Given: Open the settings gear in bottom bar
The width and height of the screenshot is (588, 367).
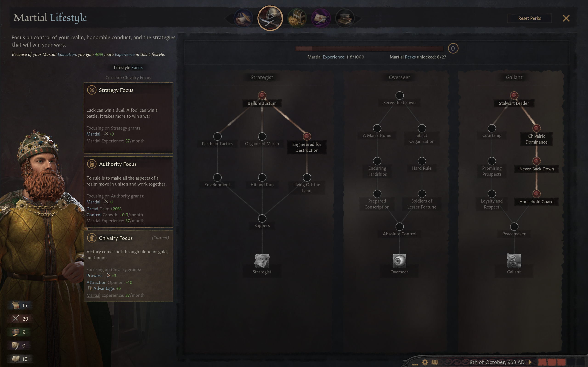Looking at the screenshot, I should (425, 362).
